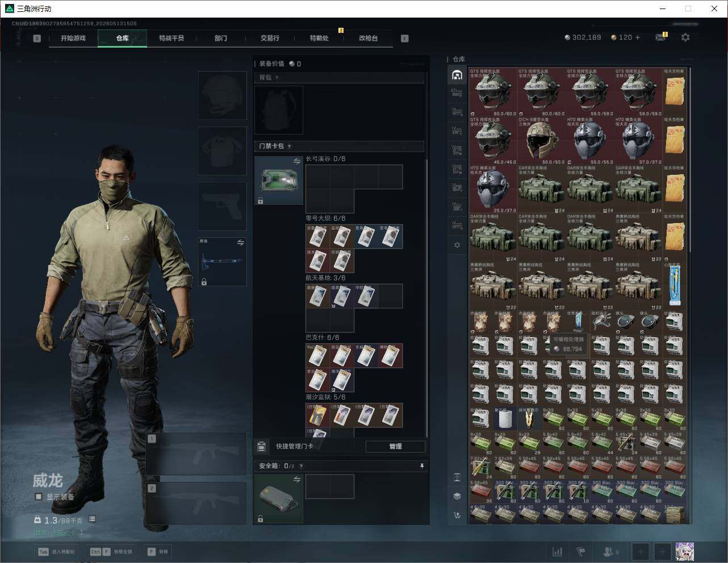Click the 管理 button
728x563 pixels.
coord(395,447)
